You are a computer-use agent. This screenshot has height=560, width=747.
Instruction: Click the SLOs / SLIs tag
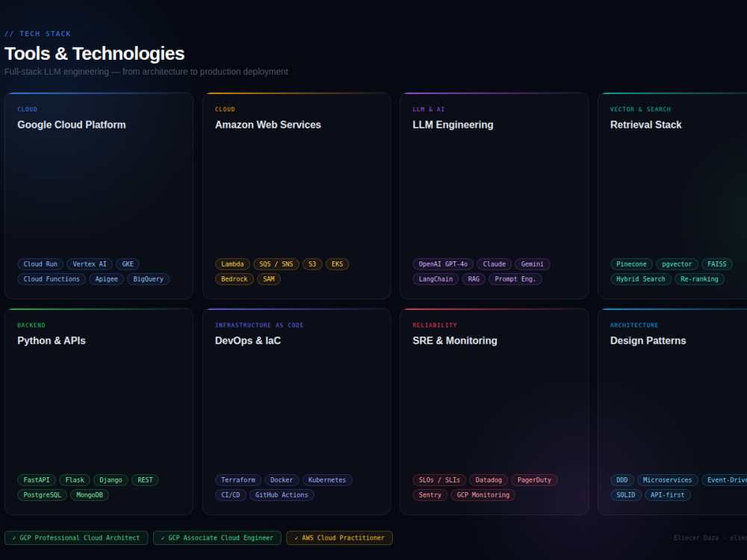[439, 480]
